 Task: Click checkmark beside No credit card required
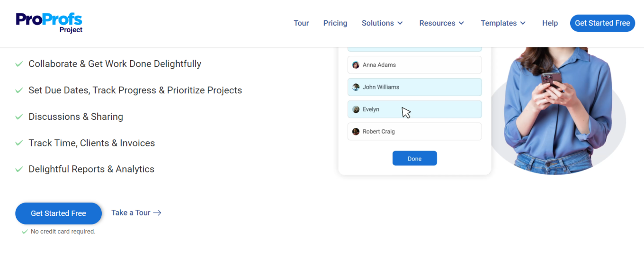click(25, 232)
